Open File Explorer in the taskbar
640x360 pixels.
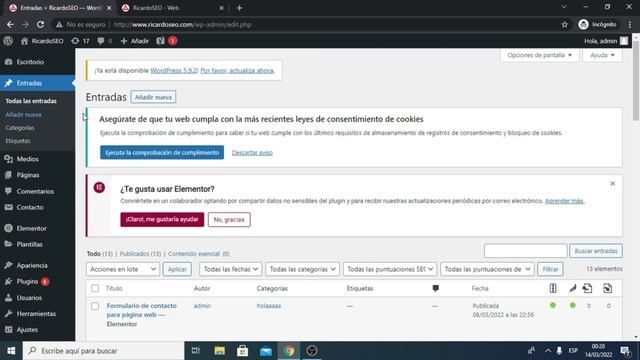(220, 351)
